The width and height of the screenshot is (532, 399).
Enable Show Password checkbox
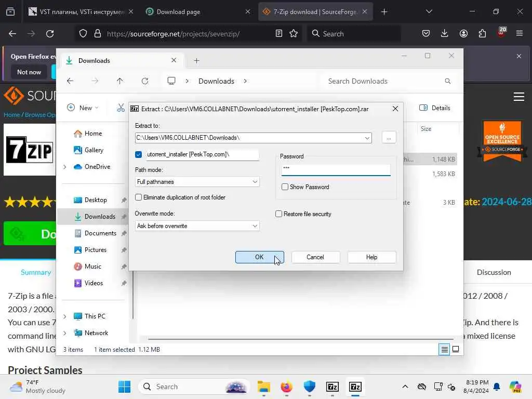[285, 187]
